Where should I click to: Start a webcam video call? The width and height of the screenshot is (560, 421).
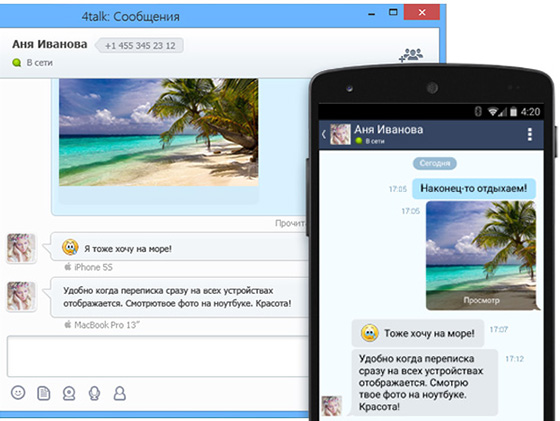[x=69, y=393]
